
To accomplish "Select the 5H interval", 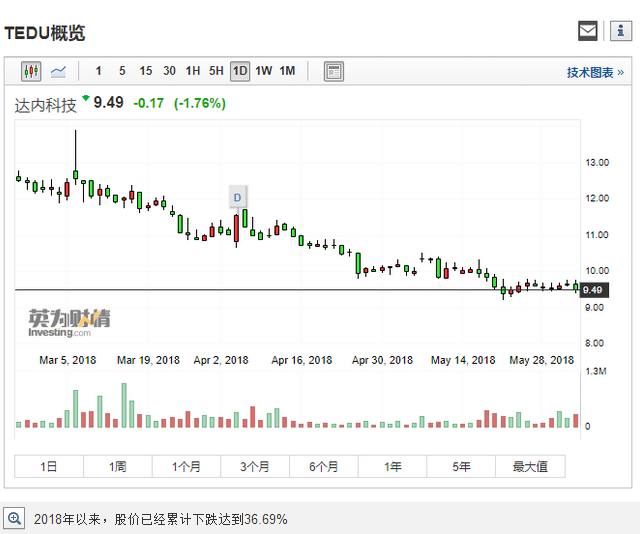I will click(216, 71).
